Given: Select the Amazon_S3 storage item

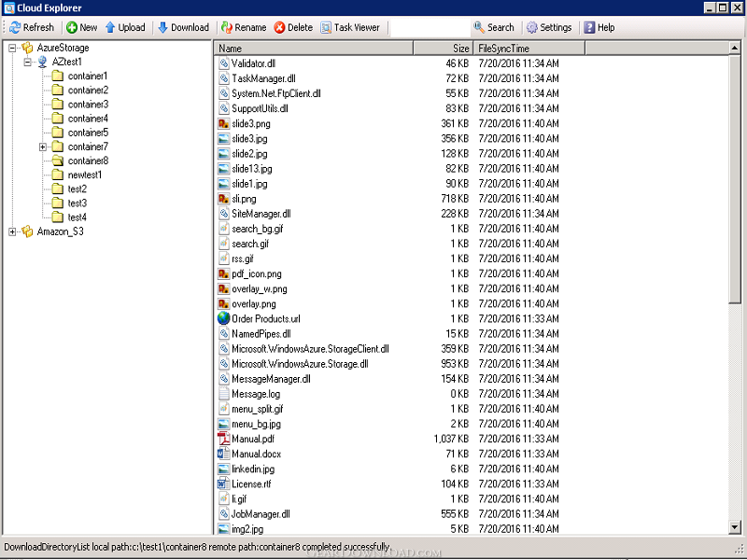Looking at the screenshot, I should (60, 231).
